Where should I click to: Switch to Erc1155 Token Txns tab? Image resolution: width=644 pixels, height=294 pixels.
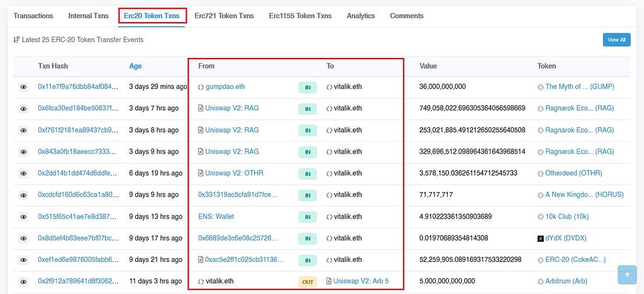click(x=300, y=16)
